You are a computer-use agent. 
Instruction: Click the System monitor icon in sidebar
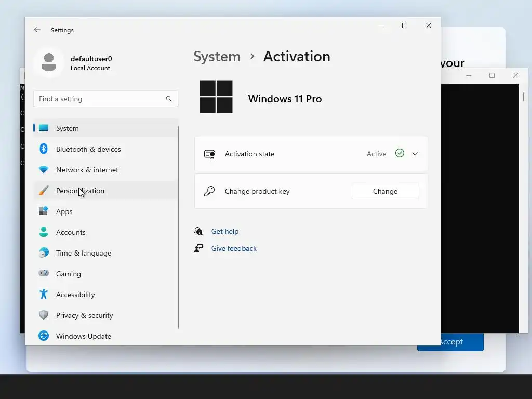44,128
